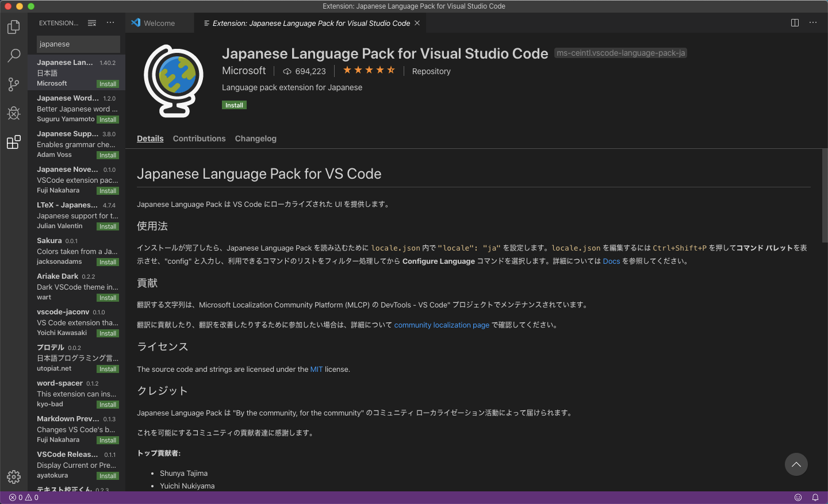Open the Run and Debug view icon
Screen dimensions: 828x504
click(x=13, y=113)
